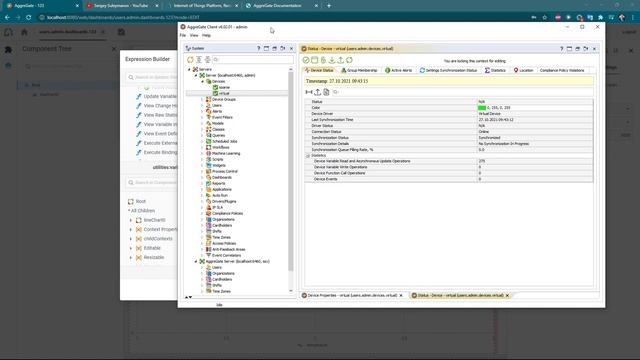640x360 pixels.
Task: Open the File menu in AggreGate Client
Action: [182, 36]
